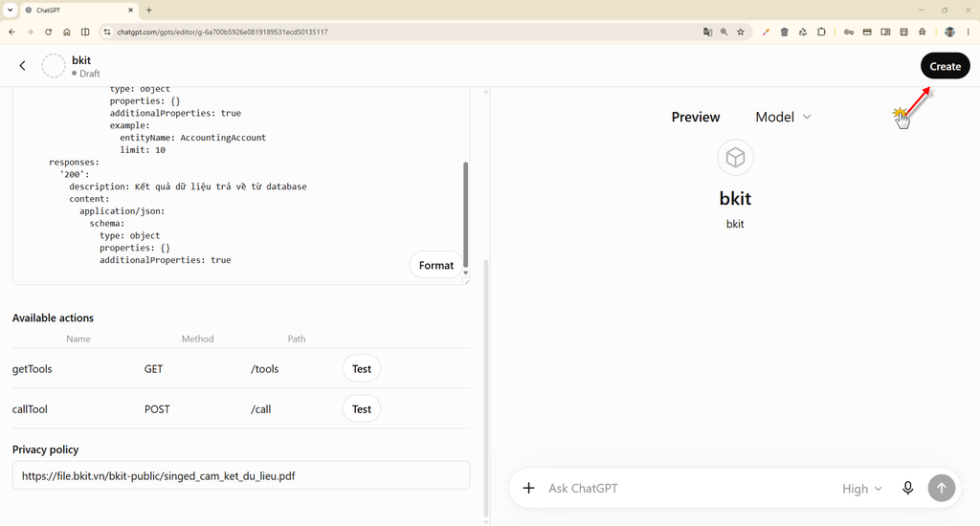The width and height of the screenshot is (980, 526).
Task: Click the 'description: Kết quả dữ liệu' line
Action: [189, 186]
